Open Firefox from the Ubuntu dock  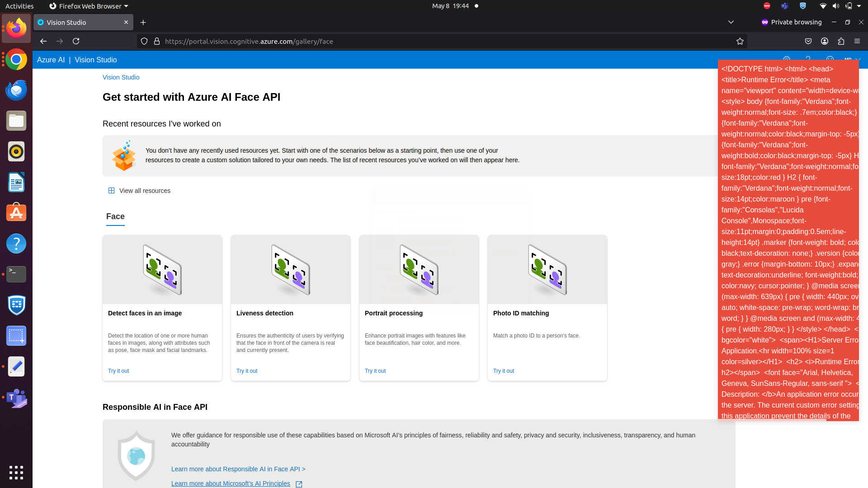coord(16,28)
